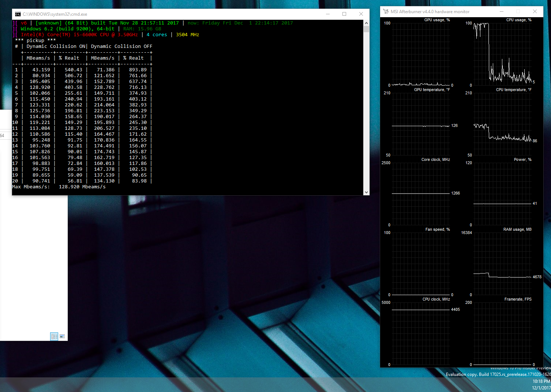The height and width of the screenshot is (392, 551).
Task: Click the "Power, %" graph label
Action: coord(523,159)
